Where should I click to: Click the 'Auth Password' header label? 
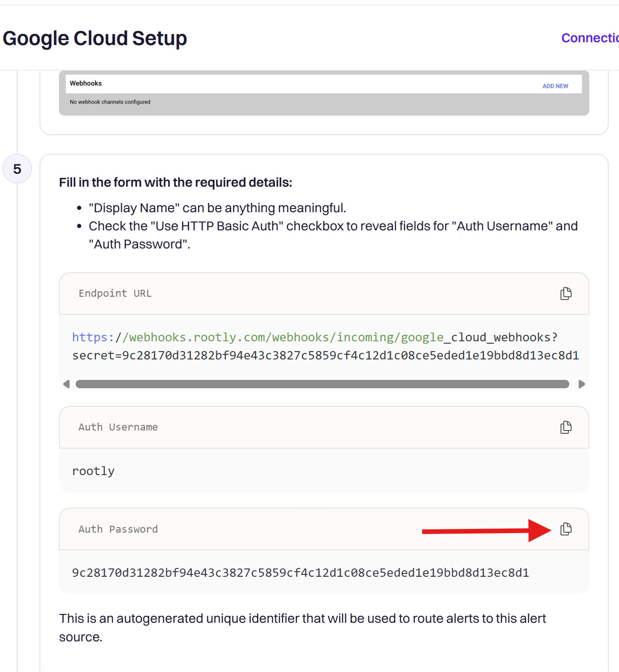pyautogui.click(x=118, y=529)
